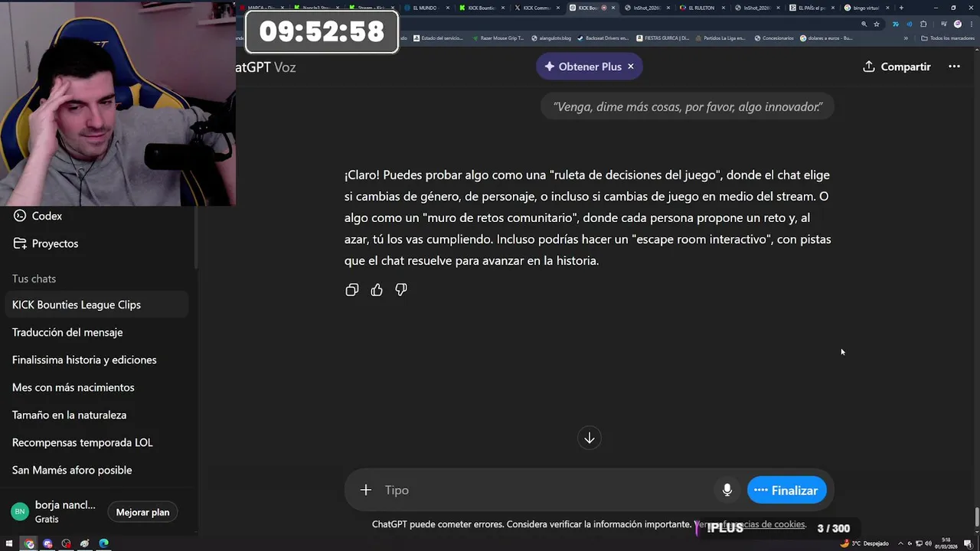Open the dolares a euros bookmark

(826, 37)
